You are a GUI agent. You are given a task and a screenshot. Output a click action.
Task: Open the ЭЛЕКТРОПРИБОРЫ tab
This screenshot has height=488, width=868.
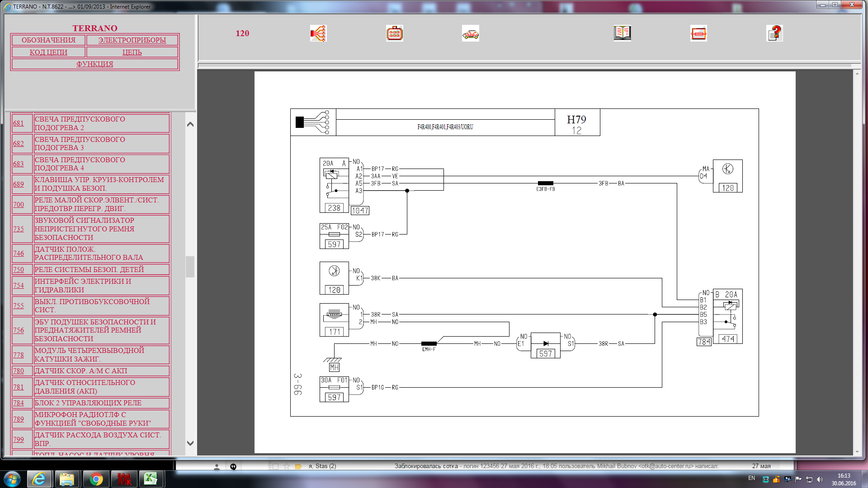pyautogui.click(x=132, y=40)
